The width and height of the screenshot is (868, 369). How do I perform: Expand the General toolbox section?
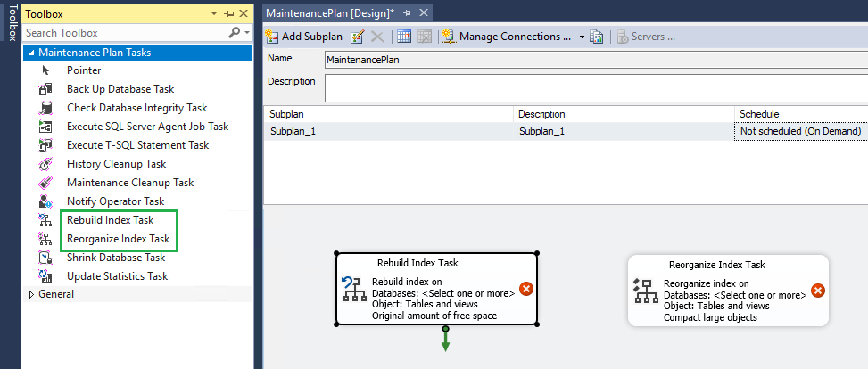pyautogui.click(x=33, y=294)
